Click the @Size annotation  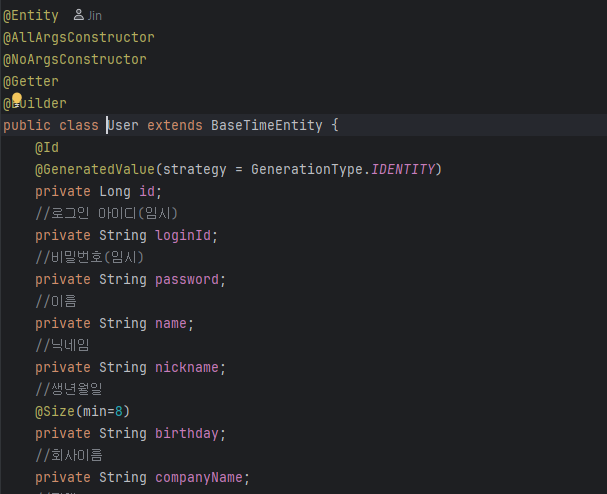tap(55, 411)
